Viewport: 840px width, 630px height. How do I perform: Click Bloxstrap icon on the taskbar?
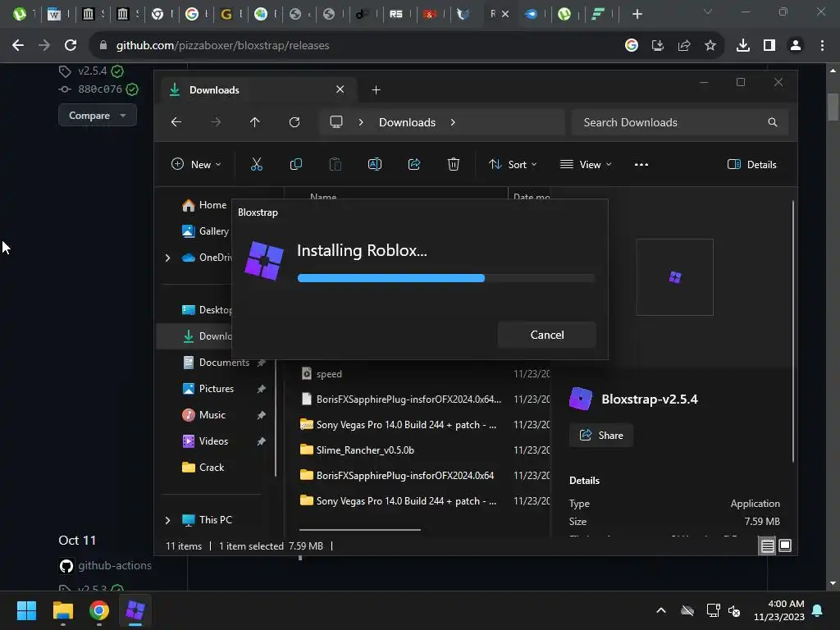coord(135,610)
